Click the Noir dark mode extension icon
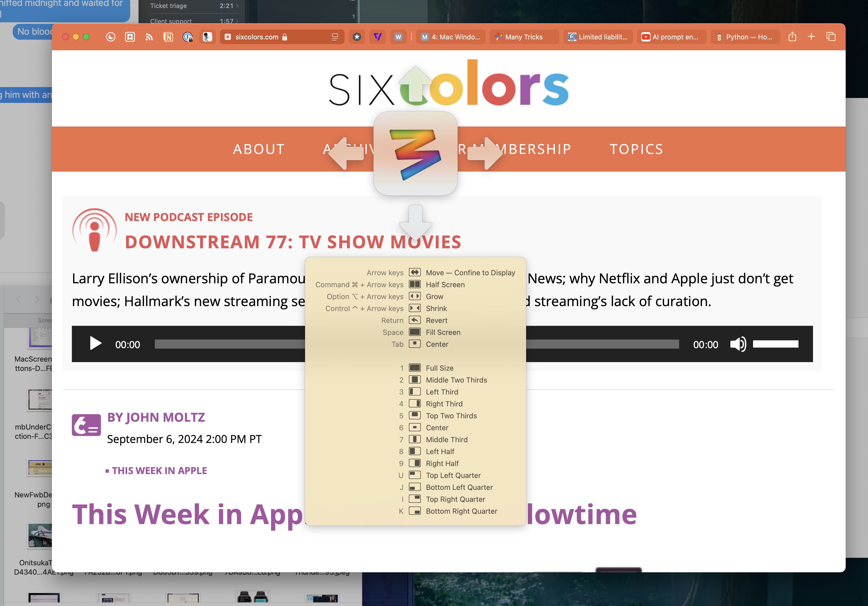868x606 pixels. [x=111, y=37]
